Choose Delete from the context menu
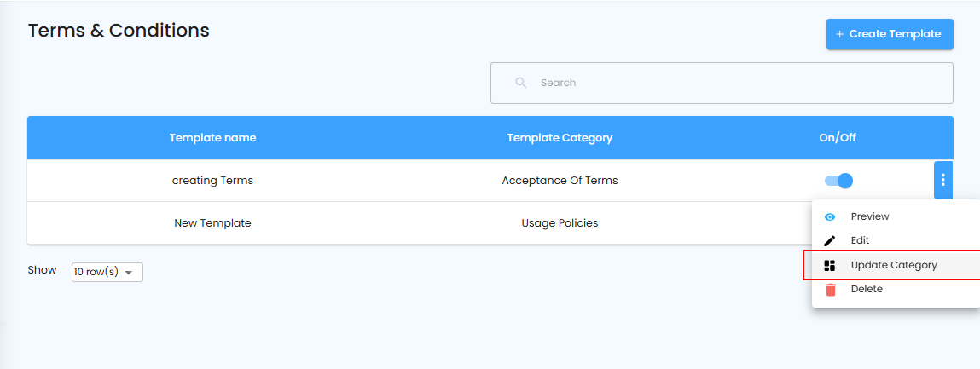 [867, 290]
